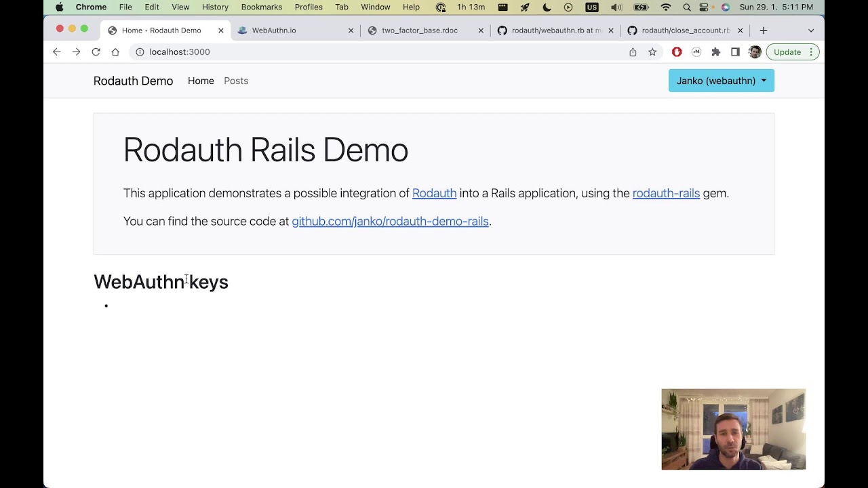868x488 pixels.
Task: Bookmark this page with the star icon
Action: [652, 52]
